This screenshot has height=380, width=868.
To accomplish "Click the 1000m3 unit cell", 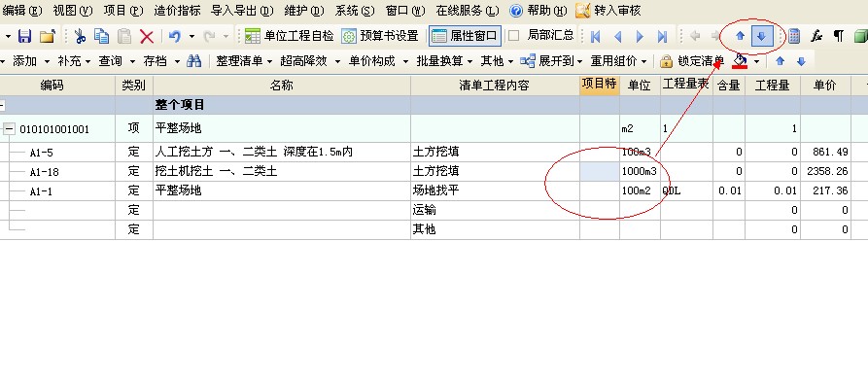I will (x=640, y=171).
